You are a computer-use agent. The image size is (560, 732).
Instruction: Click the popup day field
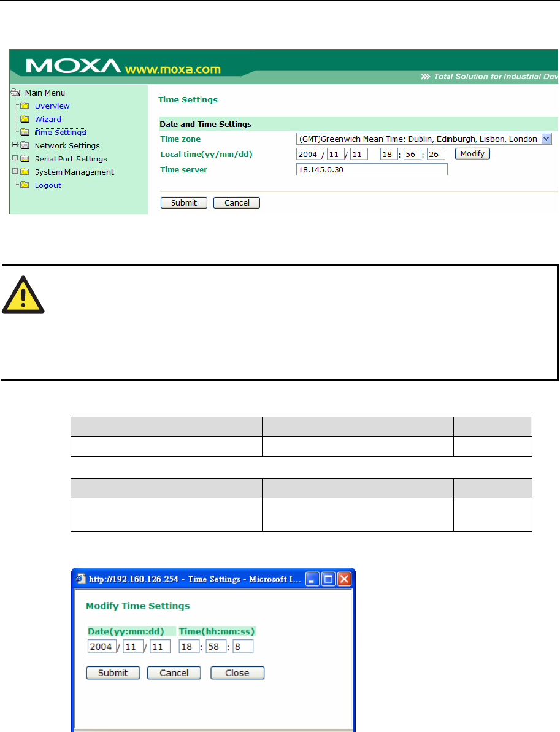point(160,647)
